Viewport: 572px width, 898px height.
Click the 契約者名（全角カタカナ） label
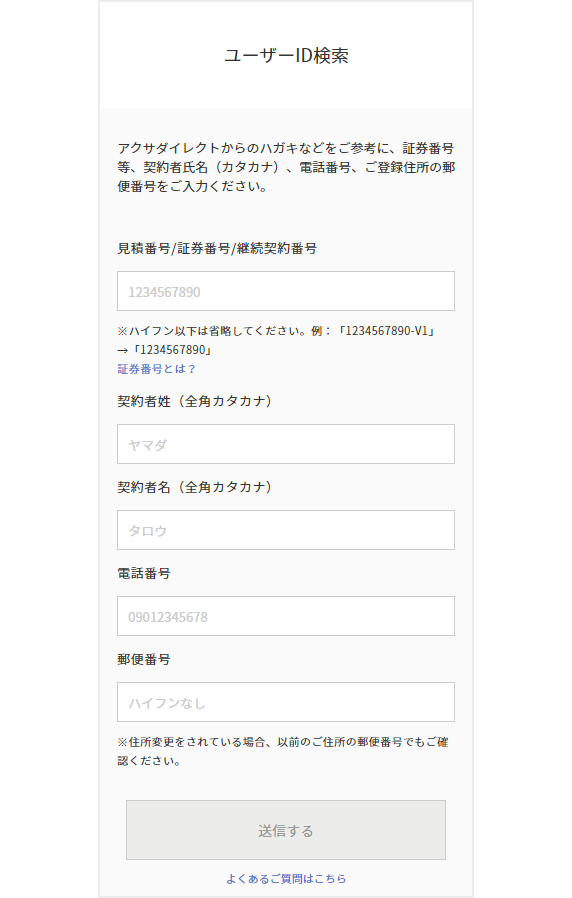195,487
